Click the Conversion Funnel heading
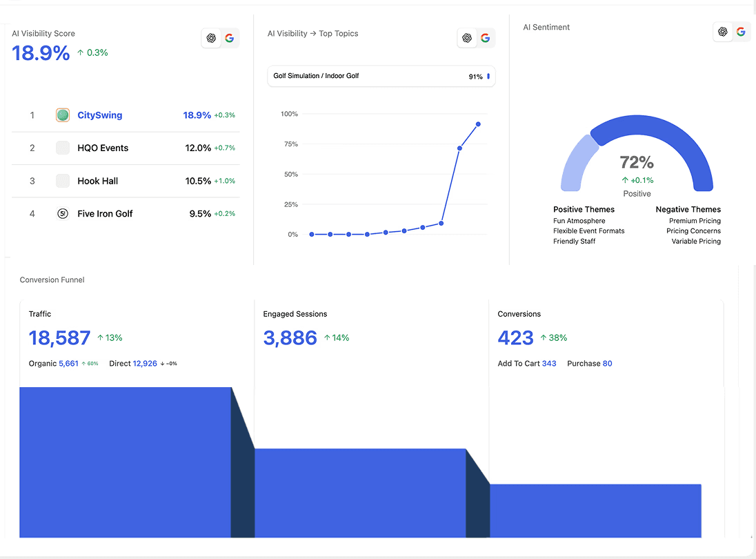Image resolution: width=756 pixels, height=559 pixels. point(52,279)
